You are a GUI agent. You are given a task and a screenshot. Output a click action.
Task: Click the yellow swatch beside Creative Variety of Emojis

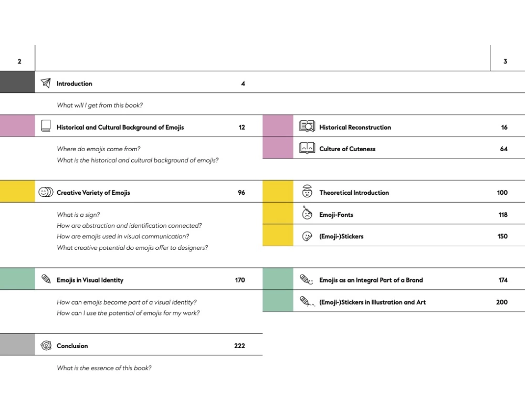17,192
